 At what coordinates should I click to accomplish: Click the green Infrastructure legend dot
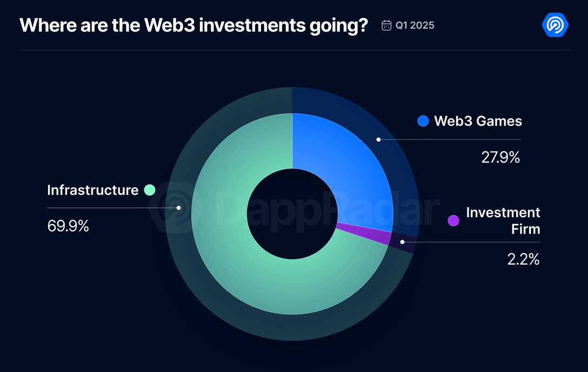pyautogui.click(x=150, y=190)
